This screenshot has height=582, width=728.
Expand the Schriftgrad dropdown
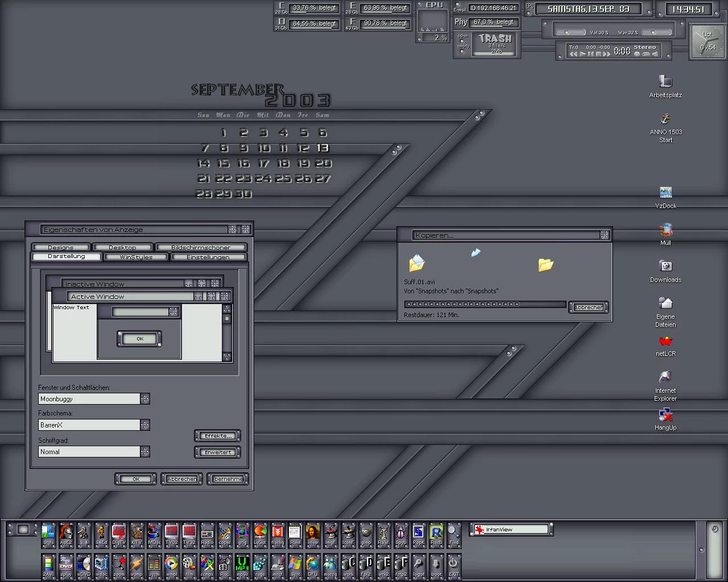(x=145, y=452)
